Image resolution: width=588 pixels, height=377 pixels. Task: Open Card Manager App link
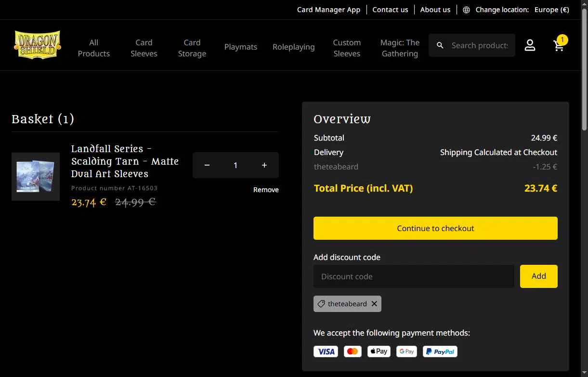[328, 10]
